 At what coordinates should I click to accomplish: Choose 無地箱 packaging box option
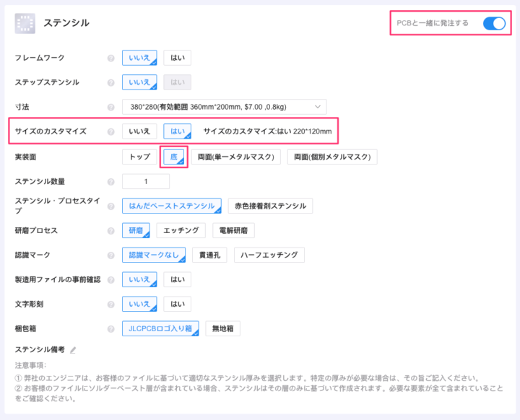pos(222,329)
